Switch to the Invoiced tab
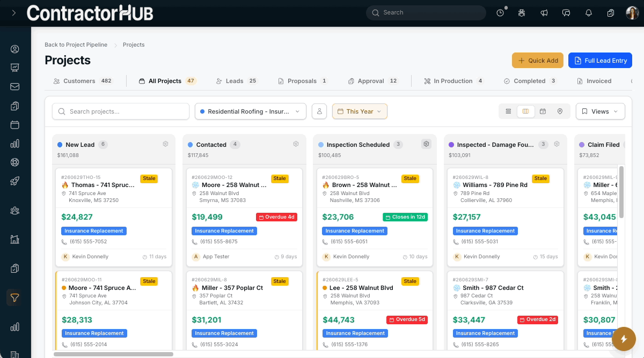Viewport: 644px width, 358px height. pos(595,81)
